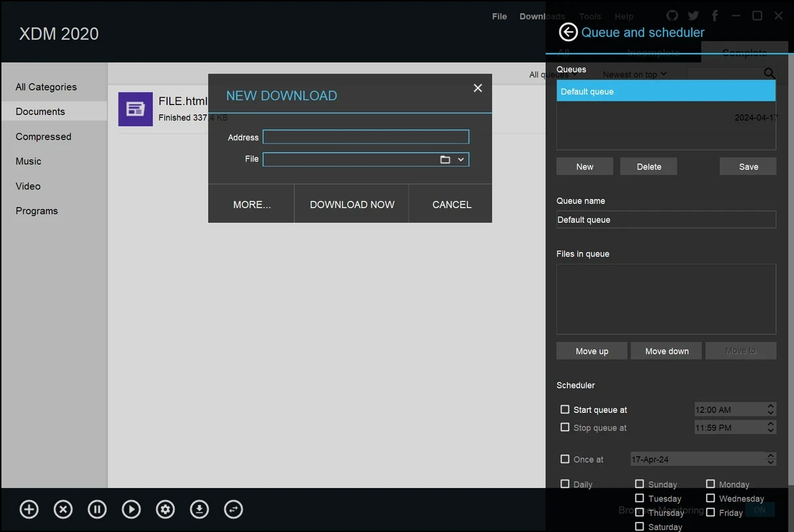
Task: Open the Newest on top sort dropdown
Action: (x=634, y=74)
